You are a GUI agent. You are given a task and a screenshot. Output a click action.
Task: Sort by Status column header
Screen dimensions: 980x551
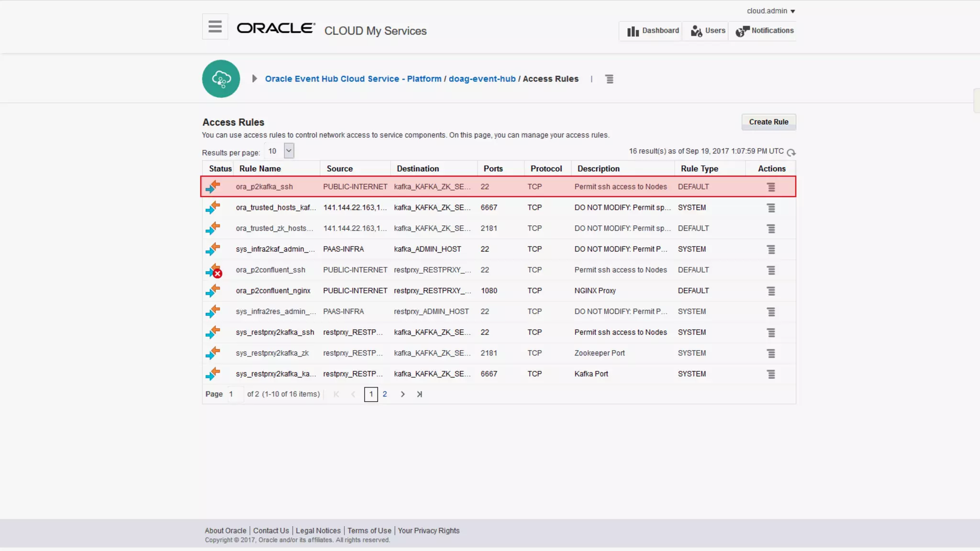pyautogui.click(x=220, y=169)
